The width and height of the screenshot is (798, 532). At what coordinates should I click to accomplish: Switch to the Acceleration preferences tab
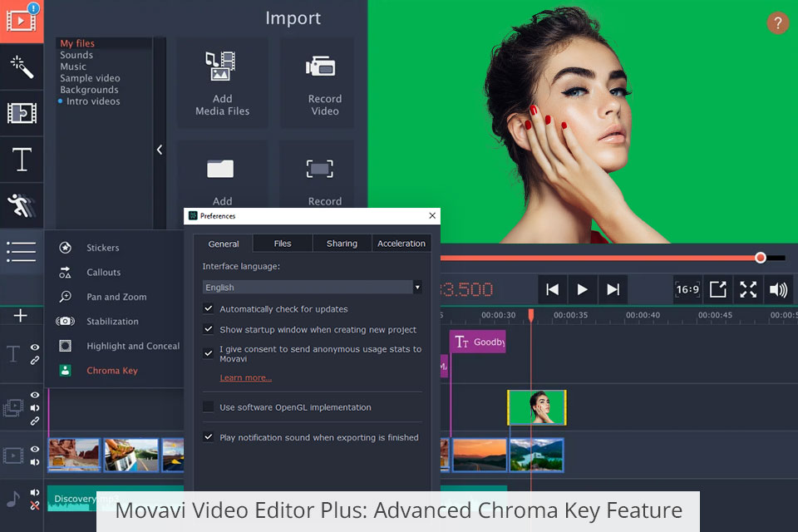[401, 244]
